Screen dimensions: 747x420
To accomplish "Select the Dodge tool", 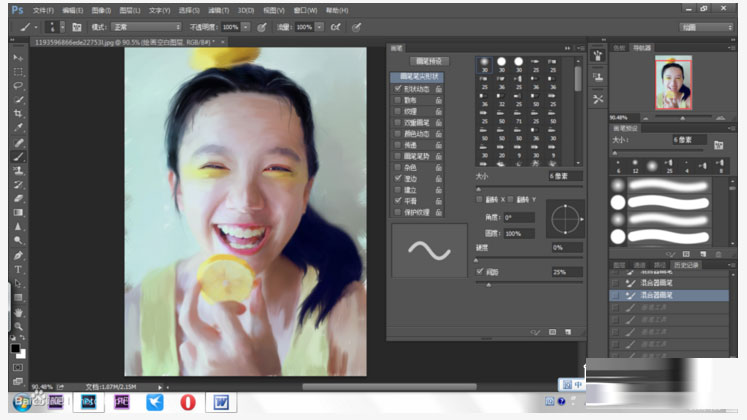I will coord(18,240).
